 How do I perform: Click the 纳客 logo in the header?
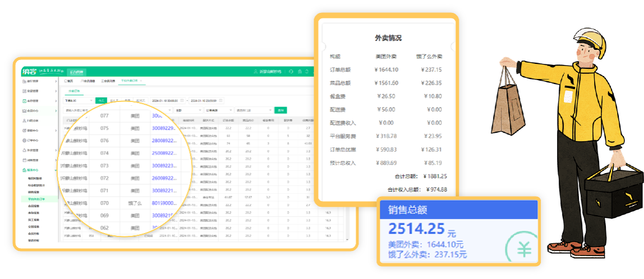coord(29,71)
